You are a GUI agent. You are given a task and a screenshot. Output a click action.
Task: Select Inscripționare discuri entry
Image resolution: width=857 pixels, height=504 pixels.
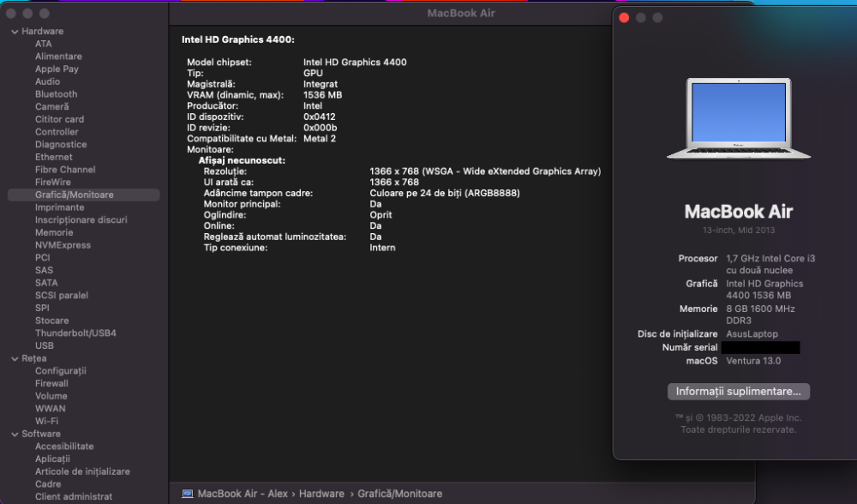pyautogui.click(x=81, y=219)
